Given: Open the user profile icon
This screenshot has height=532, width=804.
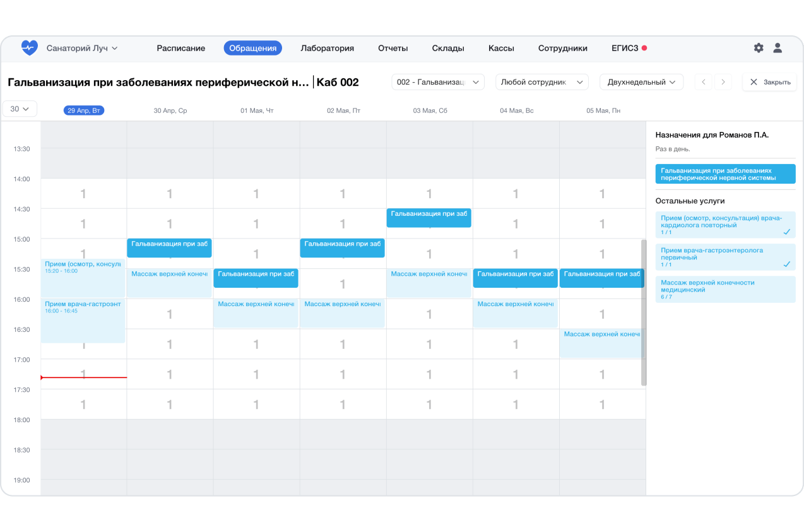Looking at the screenshot, I should (777, 48).
